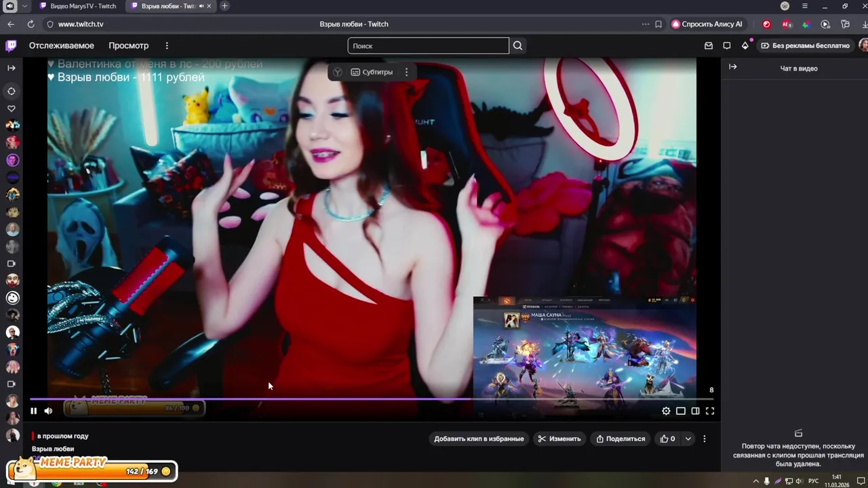Click 'Спросить Алису AI' button
The height and width of the screenshot is (488, 868).
click(x=707, y=24)
